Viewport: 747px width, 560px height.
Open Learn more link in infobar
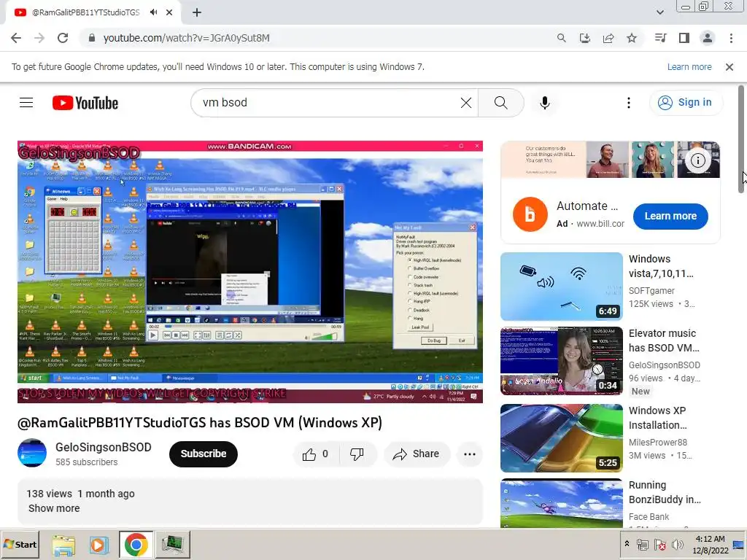click(x=689, y=67)
